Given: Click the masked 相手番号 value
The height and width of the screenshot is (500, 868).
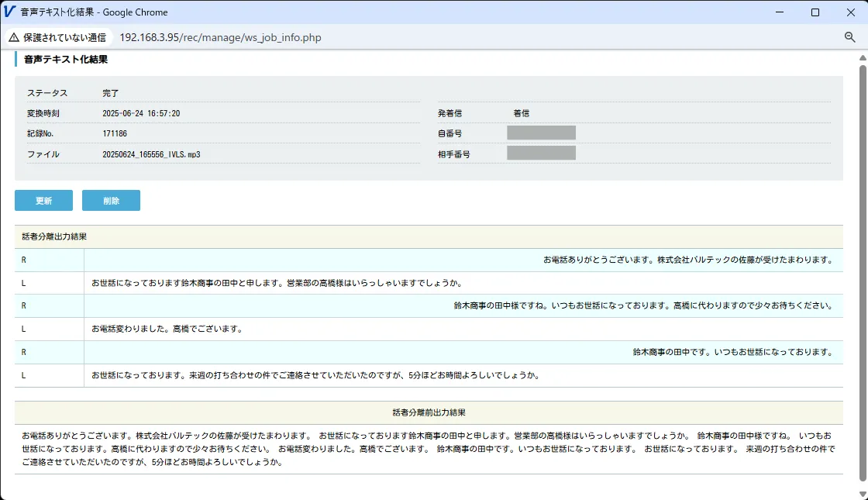Looking at the screenshot, I should click(541, 153).
